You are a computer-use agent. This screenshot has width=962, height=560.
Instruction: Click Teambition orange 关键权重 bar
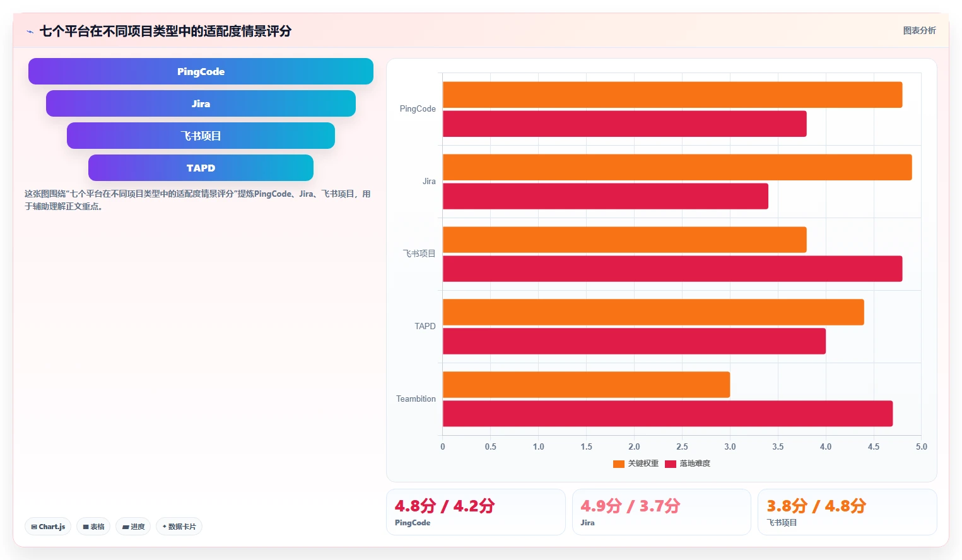(x=587, y=385)
